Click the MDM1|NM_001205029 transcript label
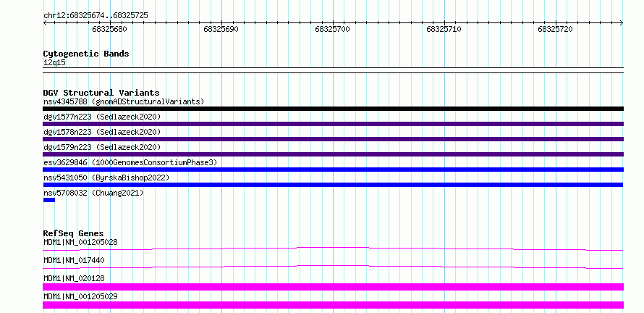 point(80,296)
